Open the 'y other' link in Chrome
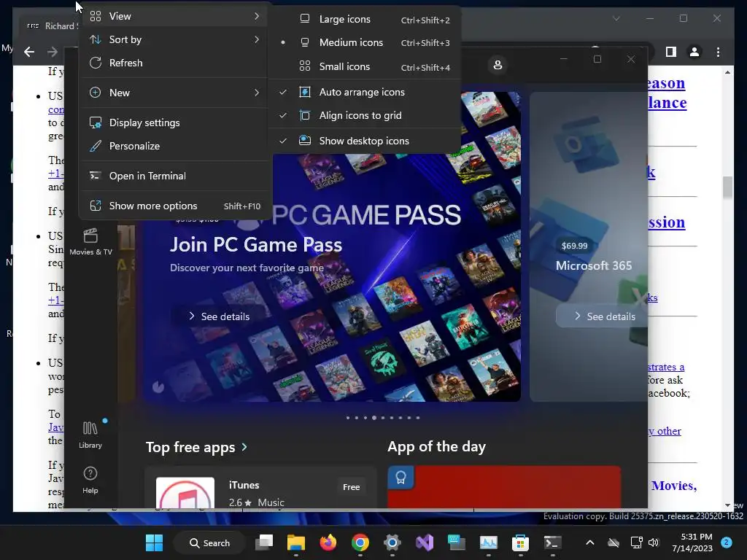Screen dimensions: 747x560 665,431
